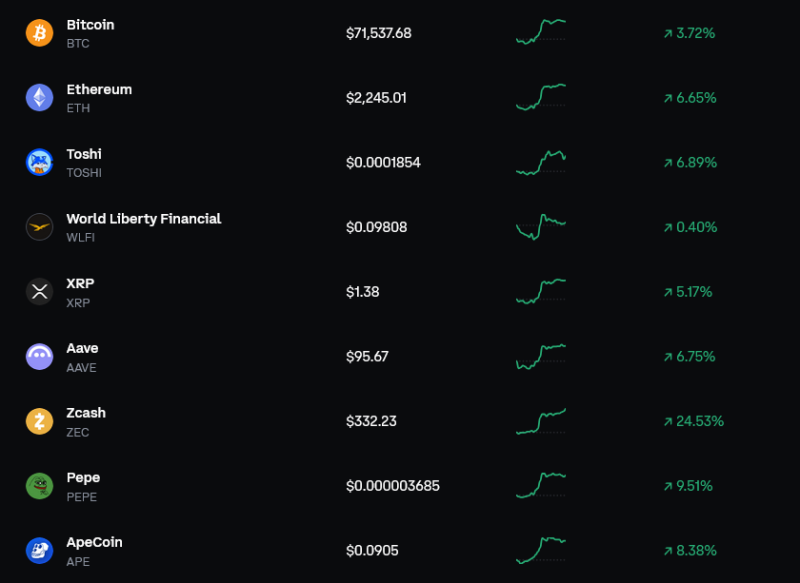Click the XRP logo icon
800x583 pixels.
[39, 292]
